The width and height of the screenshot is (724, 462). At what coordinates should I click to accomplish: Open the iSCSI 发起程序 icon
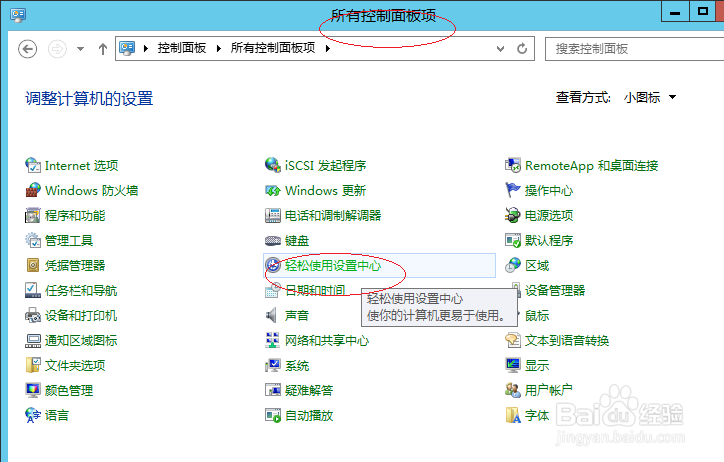click(273, 165)
